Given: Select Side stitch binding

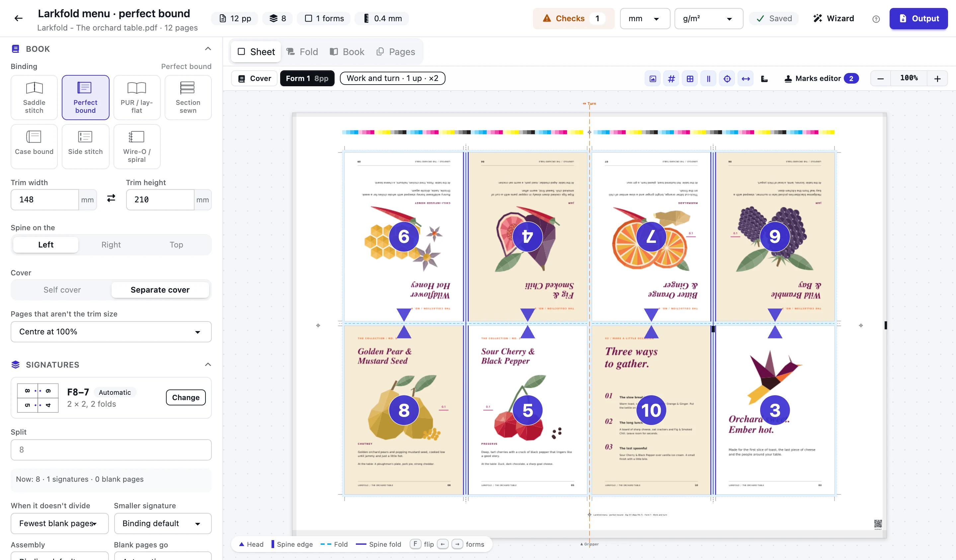Looking at the screenshot, I should pyautogui.click(x=85, y=146).
